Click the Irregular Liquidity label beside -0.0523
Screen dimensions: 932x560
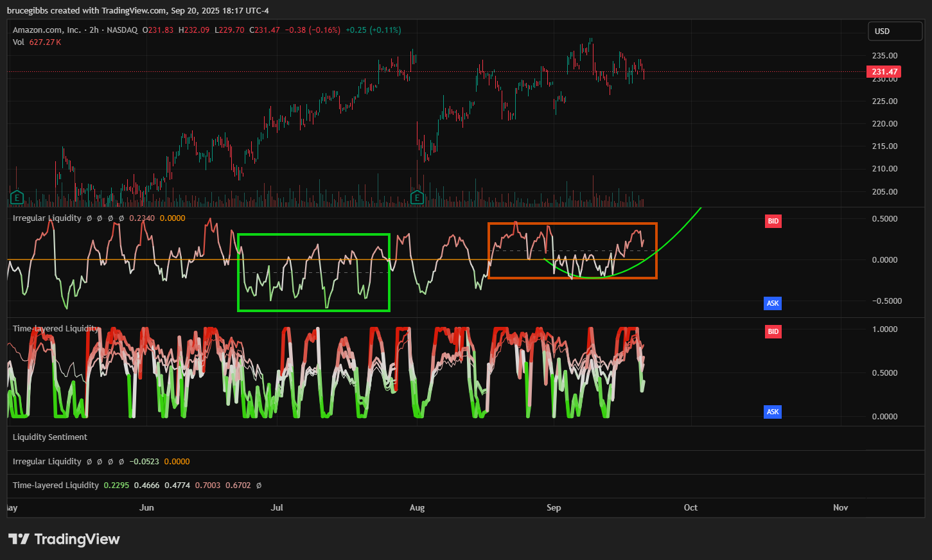tap(47, 461)
